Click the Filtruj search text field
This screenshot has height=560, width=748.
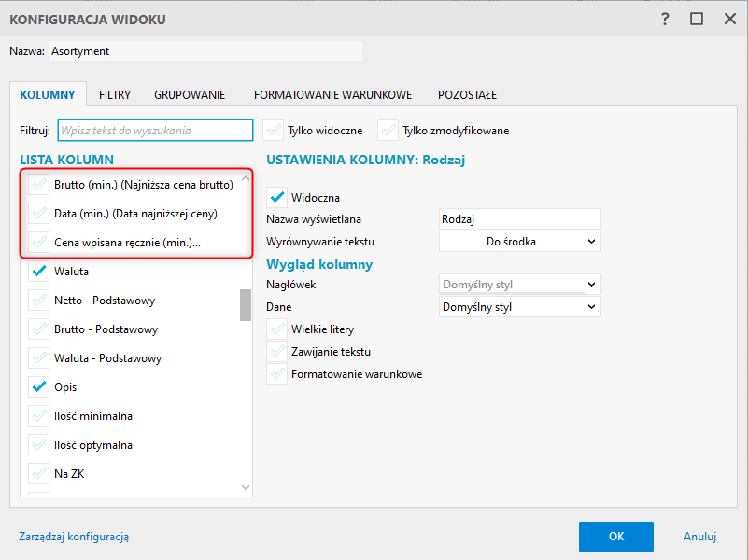point(155,131)
